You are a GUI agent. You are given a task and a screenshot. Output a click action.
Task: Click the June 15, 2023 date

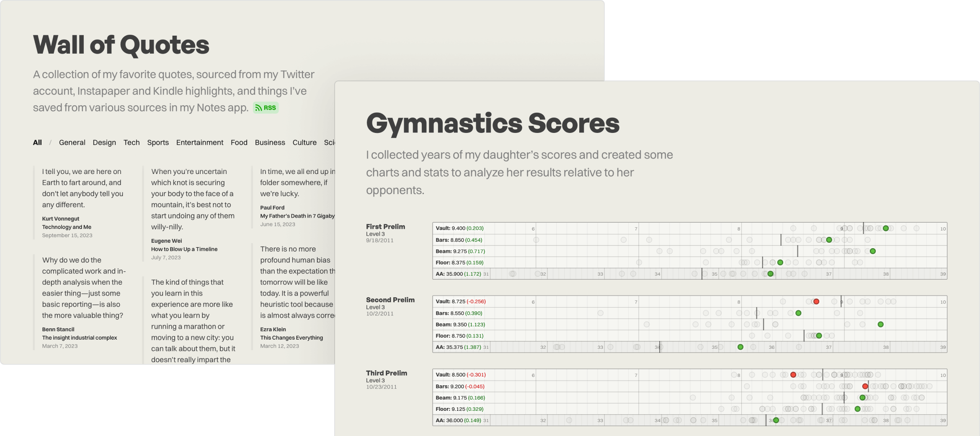click(278, 224)
